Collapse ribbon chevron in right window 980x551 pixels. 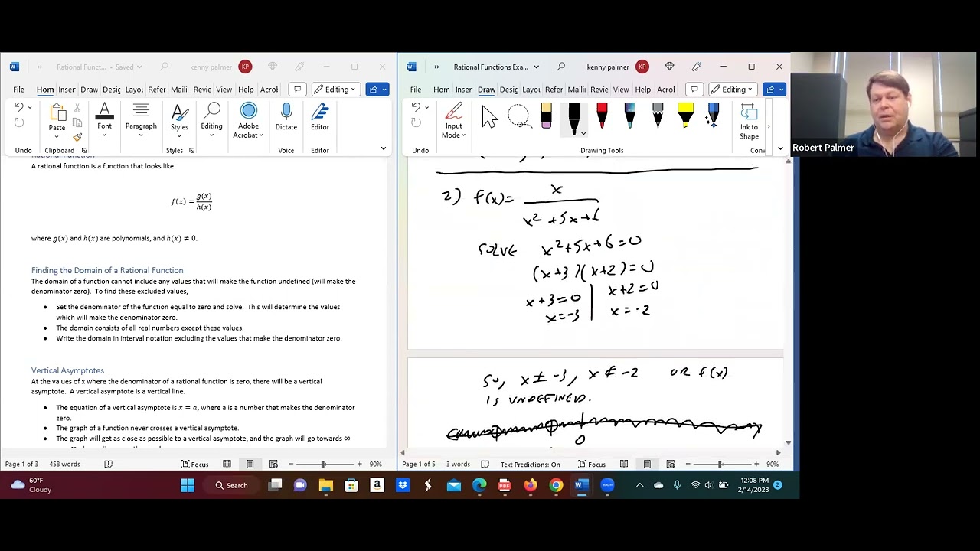[780, 148]
